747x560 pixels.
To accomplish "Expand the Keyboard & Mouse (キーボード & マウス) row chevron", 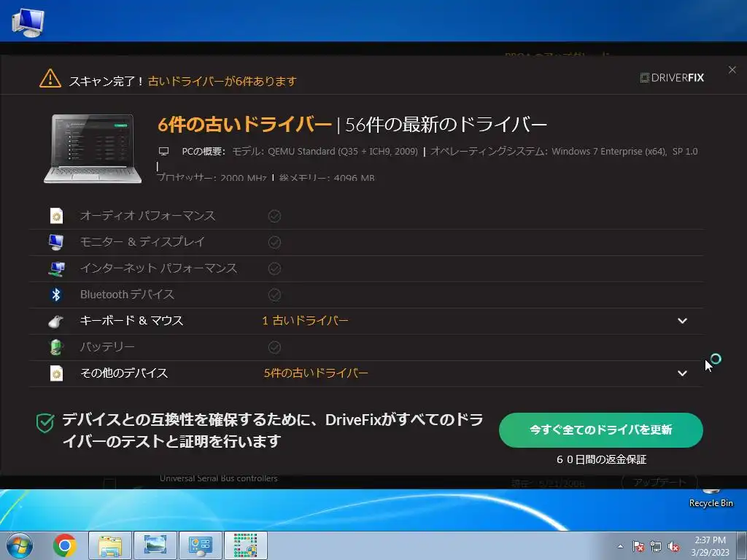I will (x=682, y=321).
